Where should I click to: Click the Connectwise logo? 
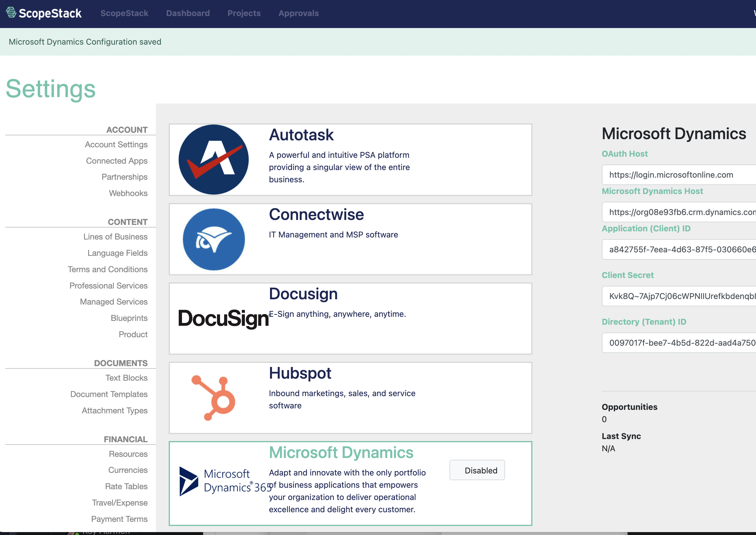pos(214,239)
